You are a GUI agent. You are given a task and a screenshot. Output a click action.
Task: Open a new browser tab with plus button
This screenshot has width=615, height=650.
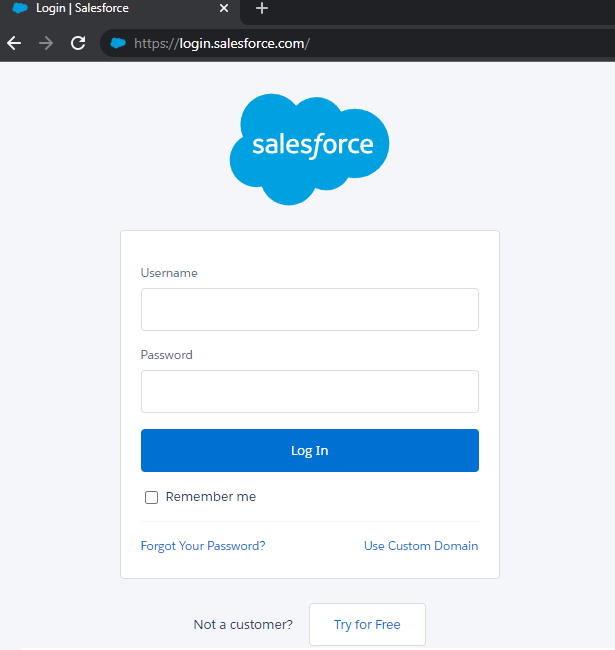click(262, 9)
